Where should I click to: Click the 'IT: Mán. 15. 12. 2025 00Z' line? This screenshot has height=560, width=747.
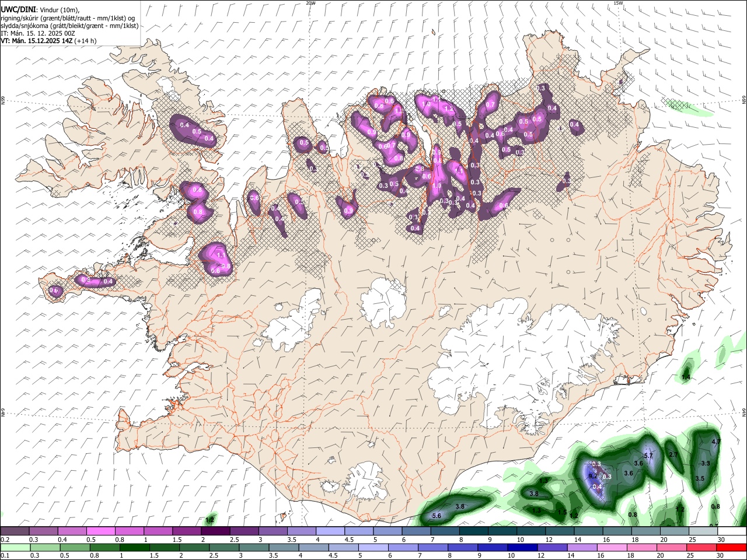[x=38, y=33]
